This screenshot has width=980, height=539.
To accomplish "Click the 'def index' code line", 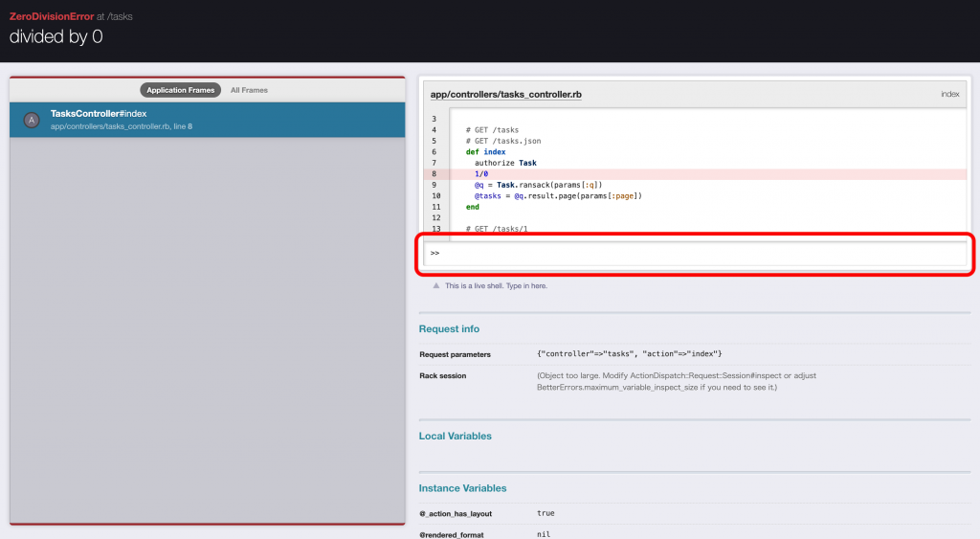I will [485, 152].
